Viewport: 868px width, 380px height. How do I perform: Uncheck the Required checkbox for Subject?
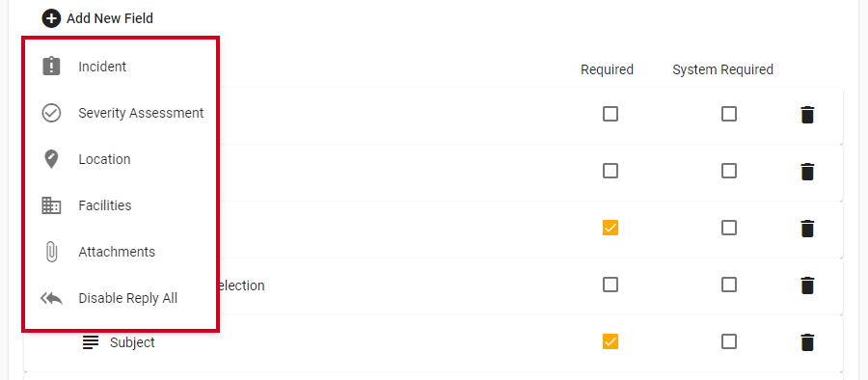pos(610,341)
